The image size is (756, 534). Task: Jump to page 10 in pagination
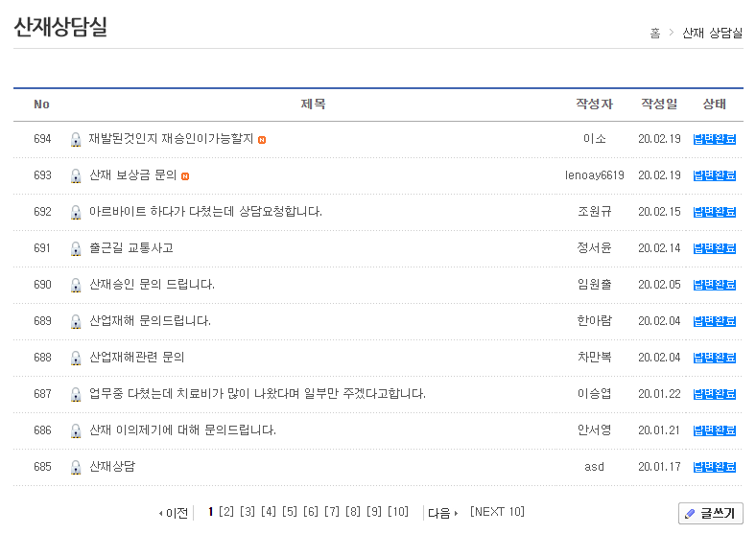pyautogui.click(x=398, y=512)
